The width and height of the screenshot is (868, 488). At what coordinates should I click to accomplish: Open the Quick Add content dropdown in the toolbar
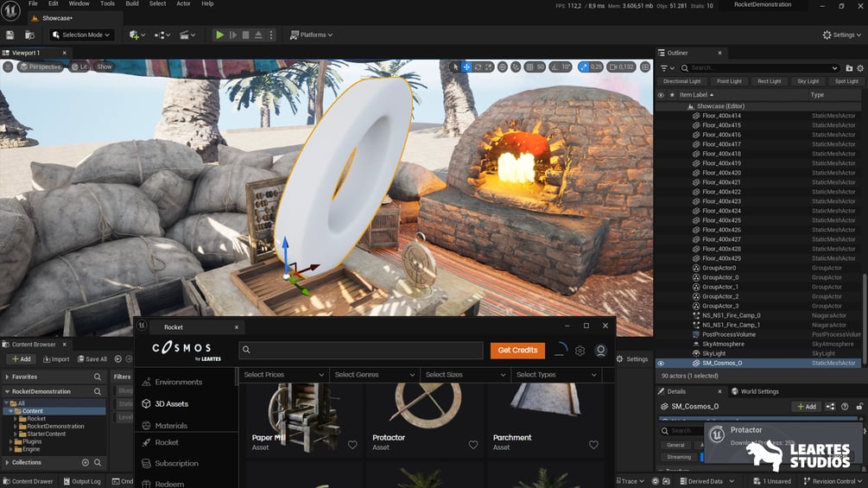click(x=137, y=35)
